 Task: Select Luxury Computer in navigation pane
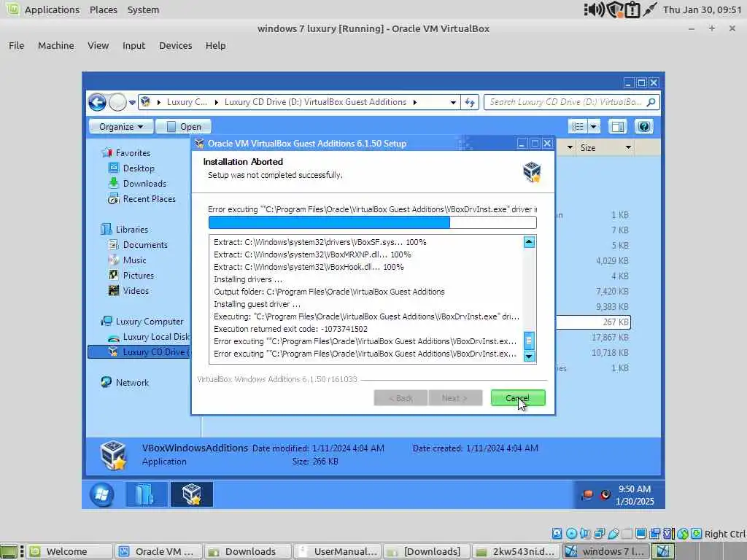[x=150, y=322]
